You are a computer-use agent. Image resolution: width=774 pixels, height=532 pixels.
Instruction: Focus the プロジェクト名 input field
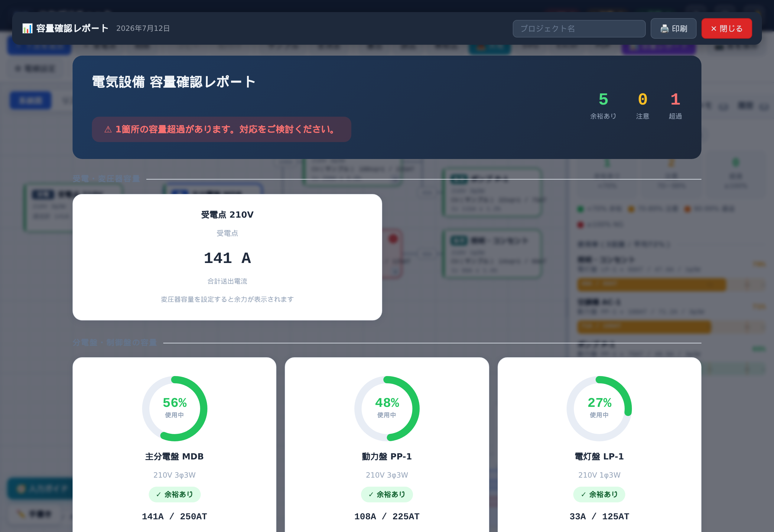coord(579,29)
